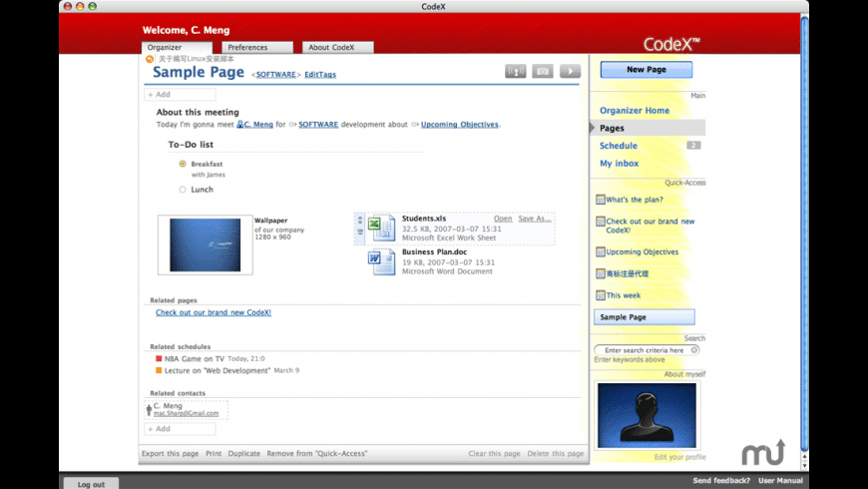
Task: Click Delete this page
Action: (556, 453)
